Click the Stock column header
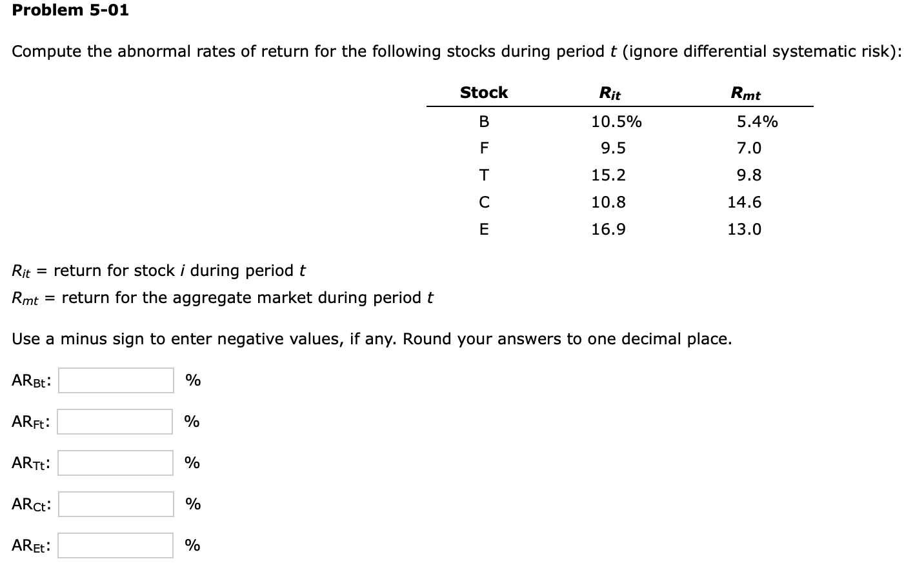Screen dimensions: 924x579 pyautogui.click(x=483, y=92)
